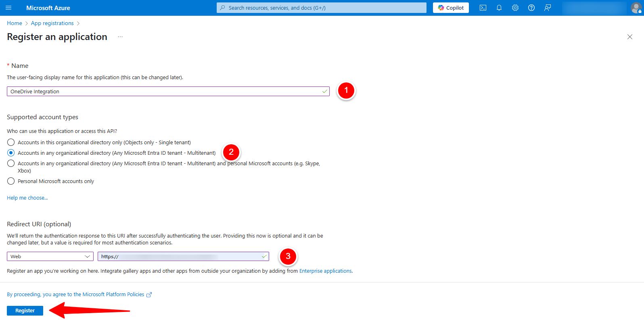Screen dimensions: 644x320
Task: Click the help question mark icon
Action: click(531, 8)
